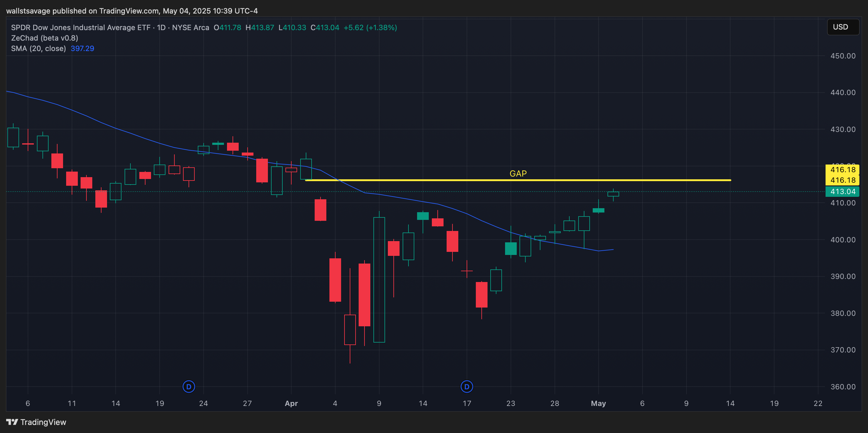Click the yellow GAP text label

(518, 173)
